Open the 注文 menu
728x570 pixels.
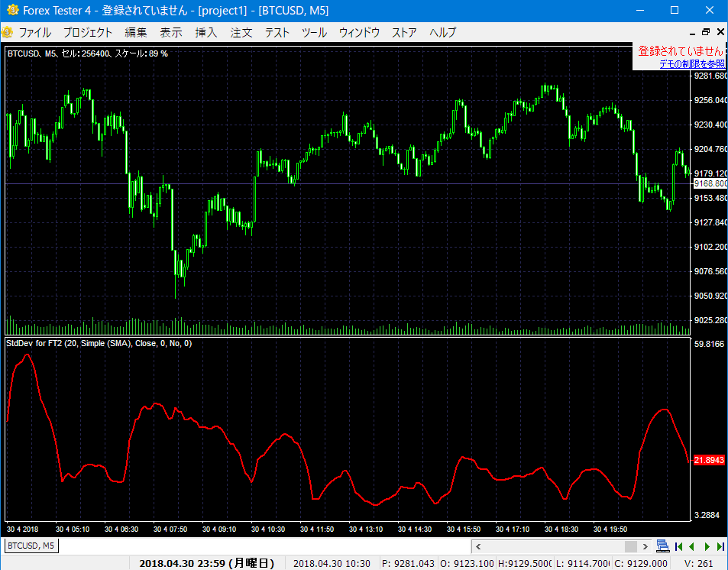241,33
